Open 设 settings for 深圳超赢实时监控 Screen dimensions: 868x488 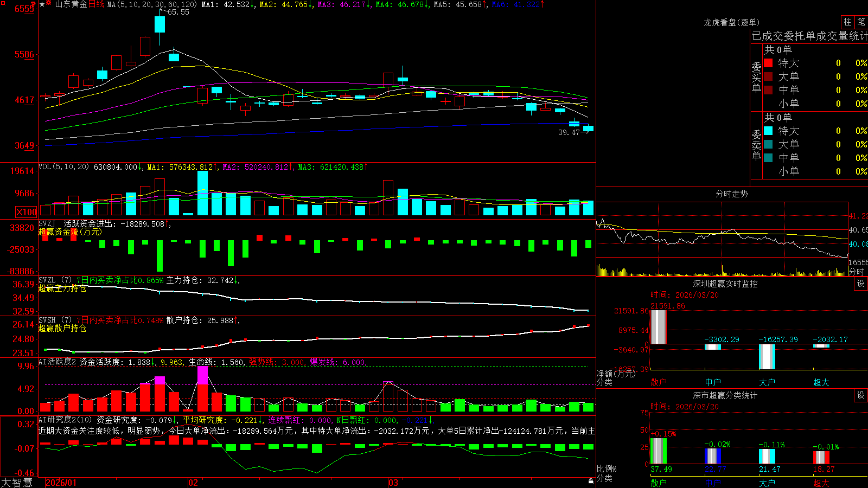click(x=861, y=284)
